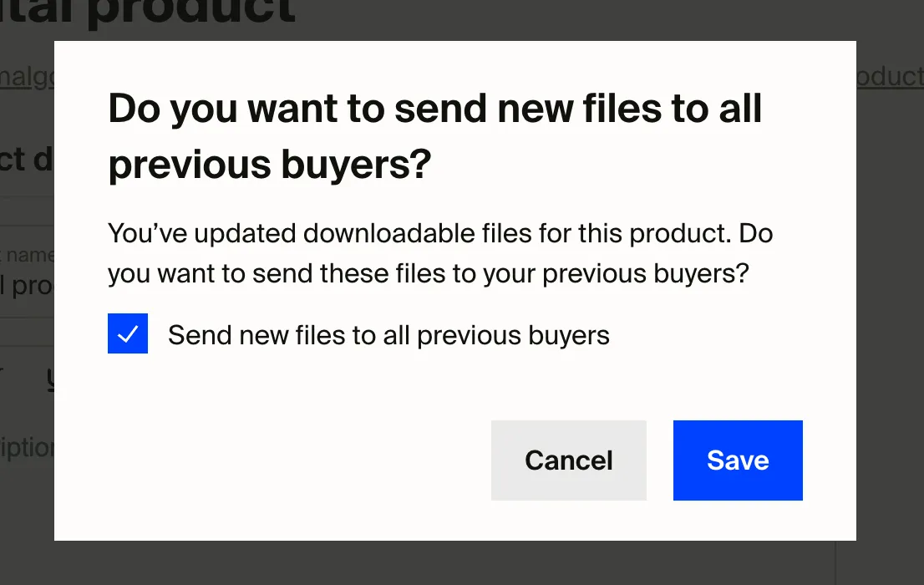Click the second line of the dialog description
Viewport: 924px width, 585px height.
428,274
